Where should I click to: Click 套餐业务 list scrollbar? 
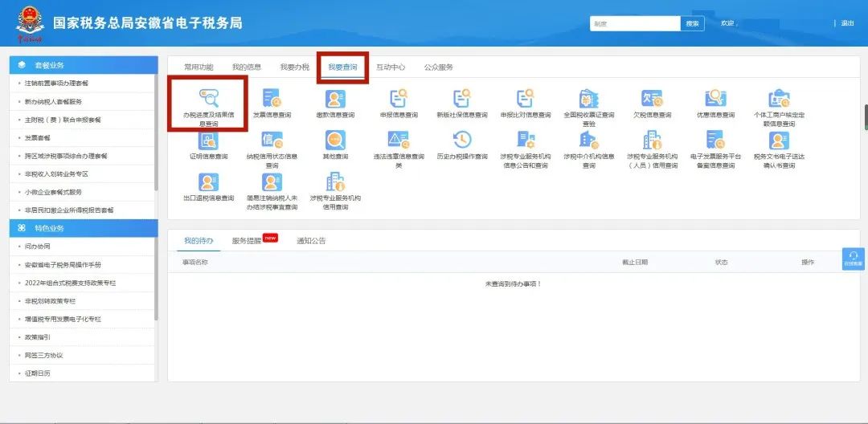tap(156, 132)
